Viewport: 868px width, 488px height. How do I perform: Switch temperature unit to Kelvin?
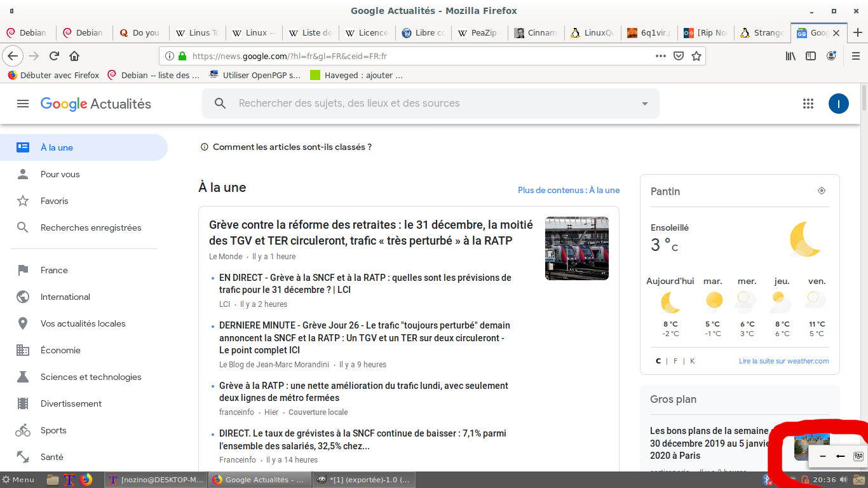tap(692, 361)
